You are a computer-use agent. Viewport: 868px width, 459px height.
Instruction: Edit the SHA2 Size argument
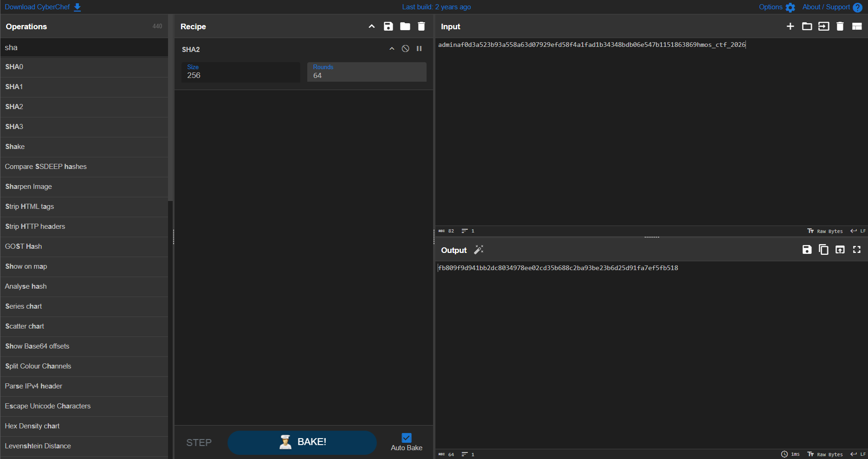[240, 72]
